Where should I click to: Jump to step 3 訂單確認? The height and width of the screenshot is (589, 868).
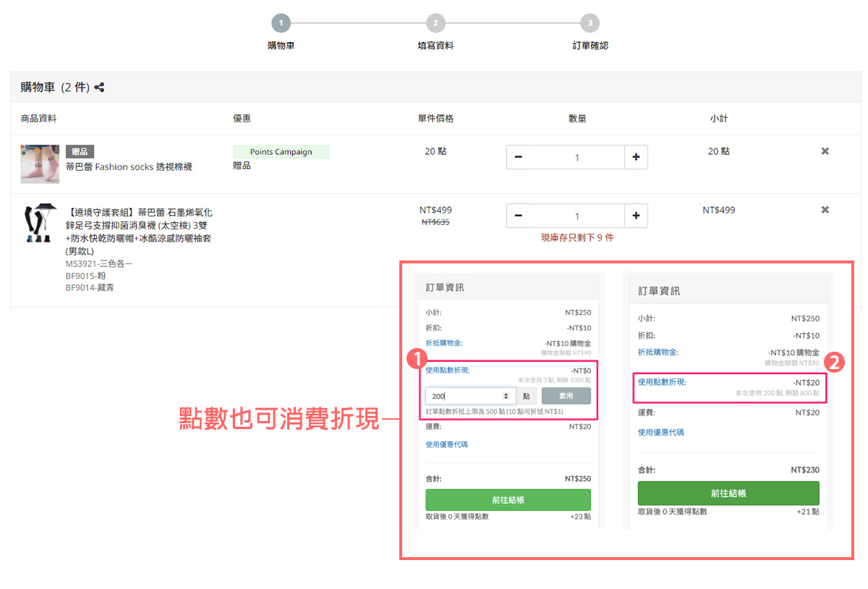(x=590, y=23)
